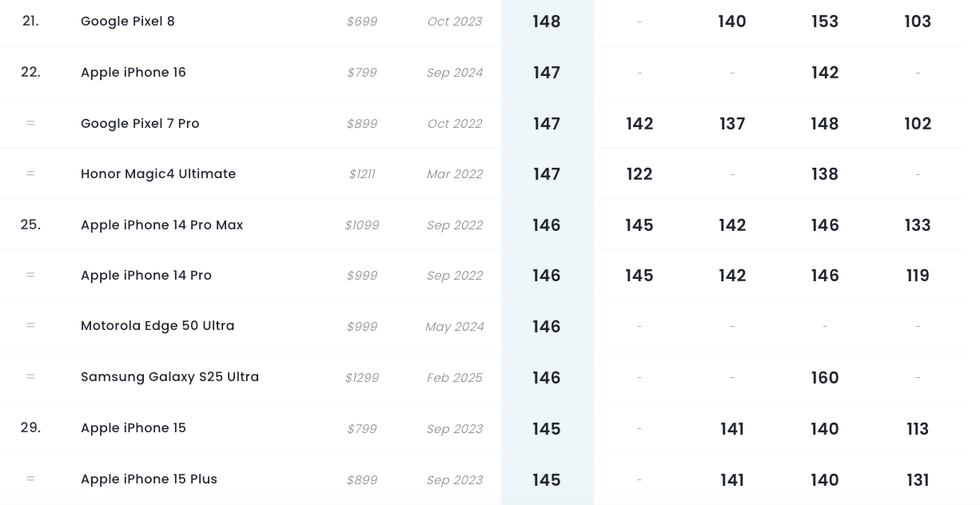Viewport: 980px width, 505px height.
Task: Select Honor Magic4 Ultimate score 122
Action: pyautogui.click(x=639, y=174)
